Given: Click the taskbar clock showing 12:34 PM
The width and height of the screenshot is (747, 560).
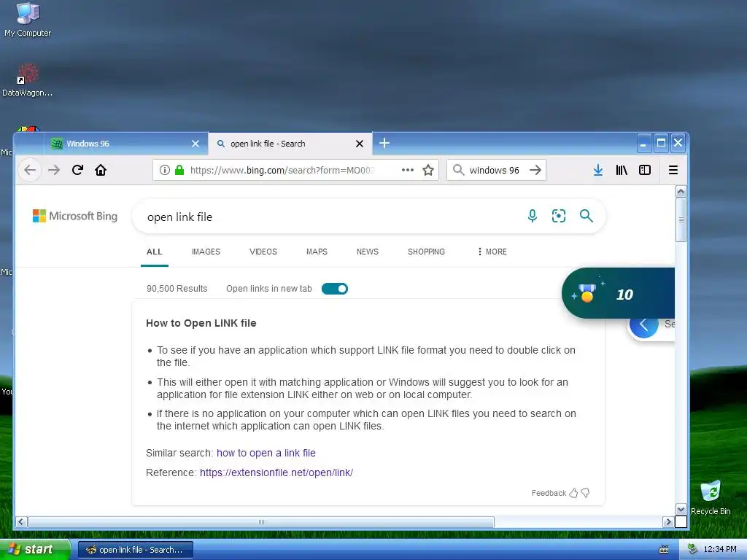Looking at the screenshot, I should tap(720, 549).
